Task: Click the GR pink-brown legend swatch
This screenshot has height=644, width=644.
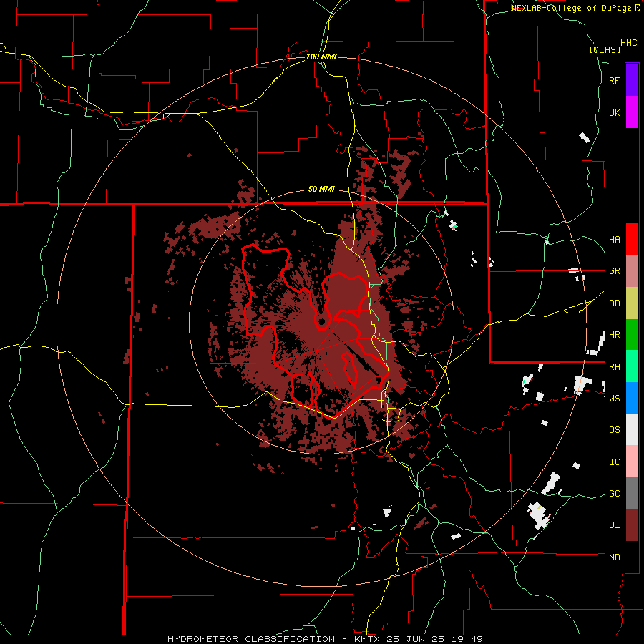Action: [x=632, y=271]
